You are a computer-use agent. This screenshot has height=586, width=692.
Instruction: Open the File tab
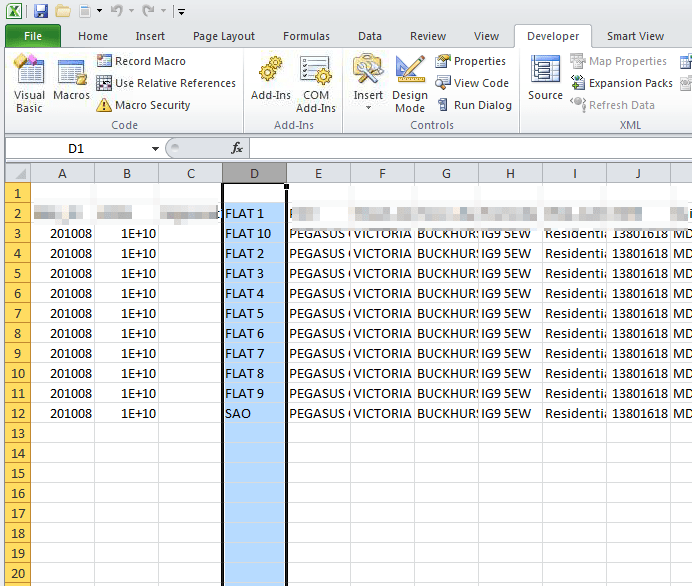coord(33,36)
